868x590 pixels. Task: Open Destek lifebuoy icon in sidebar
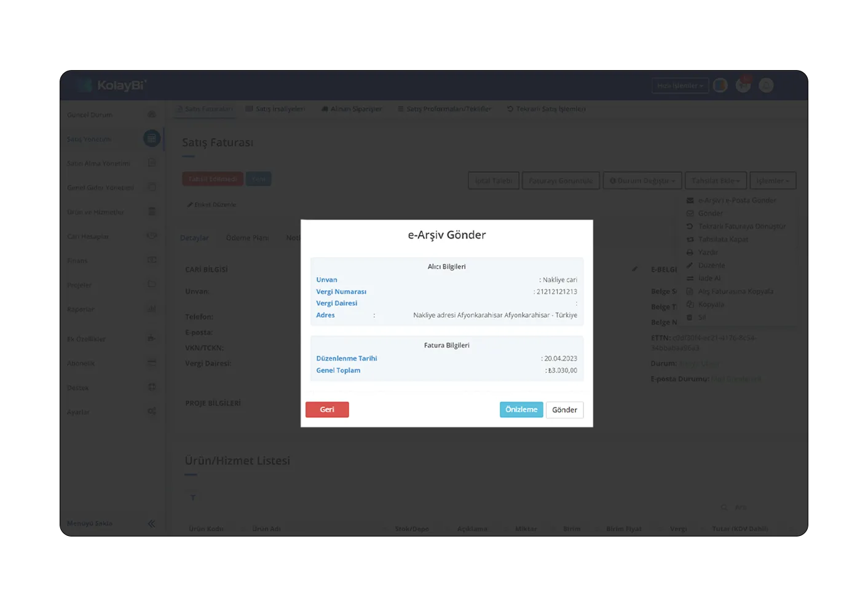pos(152,387)
